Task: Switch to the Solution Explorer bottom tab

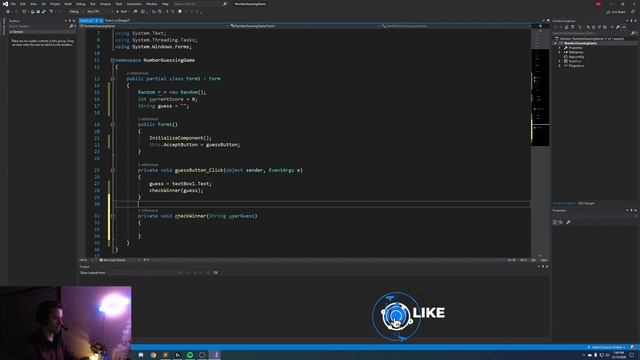Action: pos(564,203)
